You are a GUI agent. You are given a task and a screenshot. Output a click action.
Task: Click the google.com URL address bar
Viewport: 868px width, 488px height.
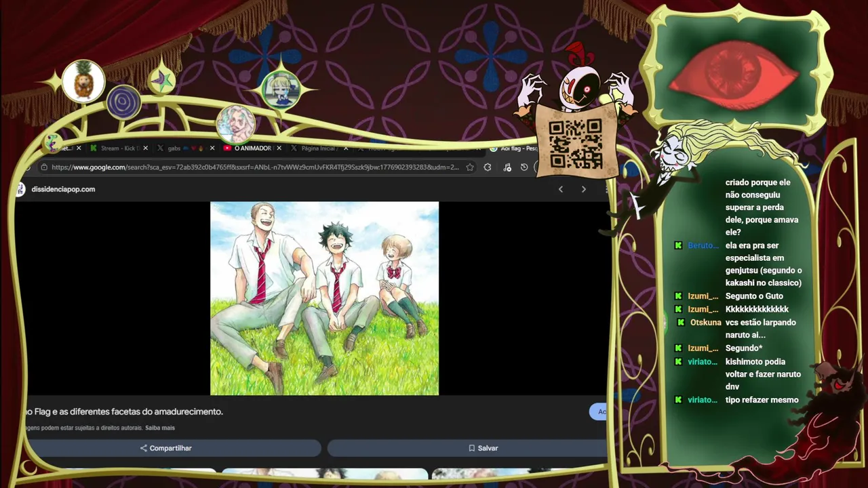(x=255, y=167)
